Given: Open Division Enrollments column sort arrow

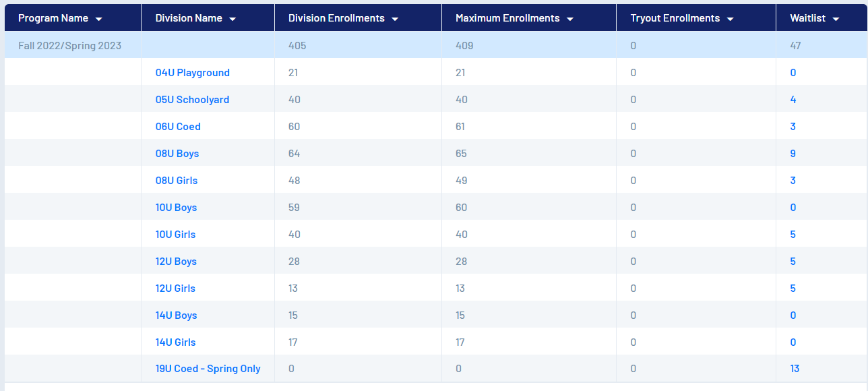Looking at the screenshot, I should click(395, 19).
